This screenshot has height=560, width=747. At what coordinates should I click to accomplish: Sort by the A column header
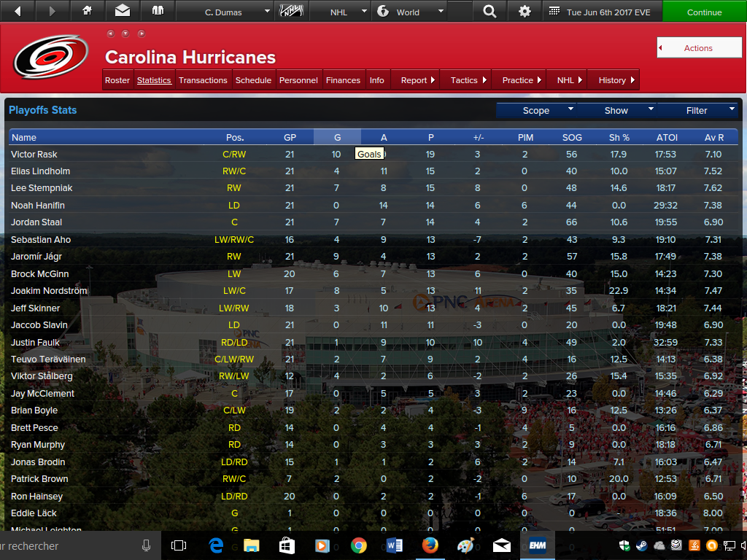pos(384,137)
